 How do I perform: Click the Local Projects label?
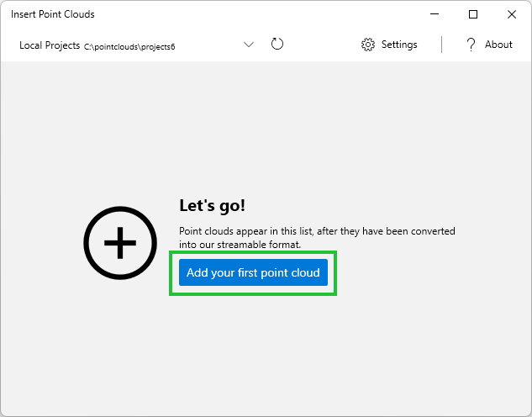coord(50,45)
